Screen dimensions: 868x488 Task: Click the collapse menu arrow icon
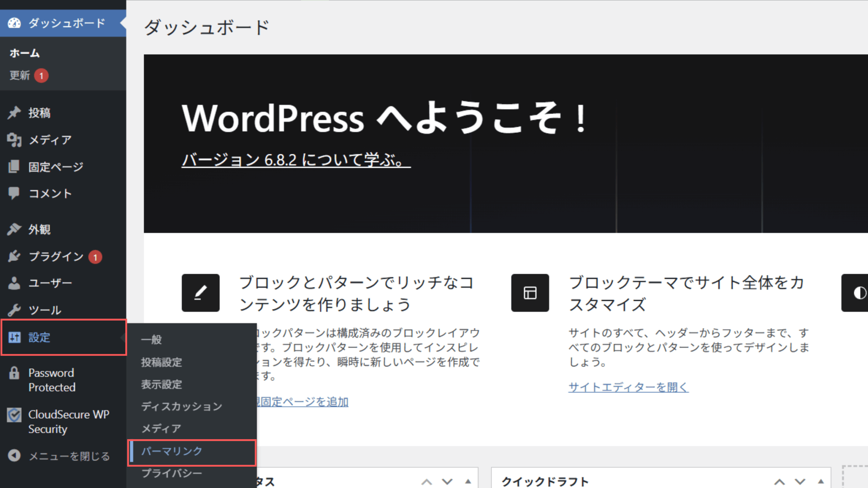[x=14, y=456]
